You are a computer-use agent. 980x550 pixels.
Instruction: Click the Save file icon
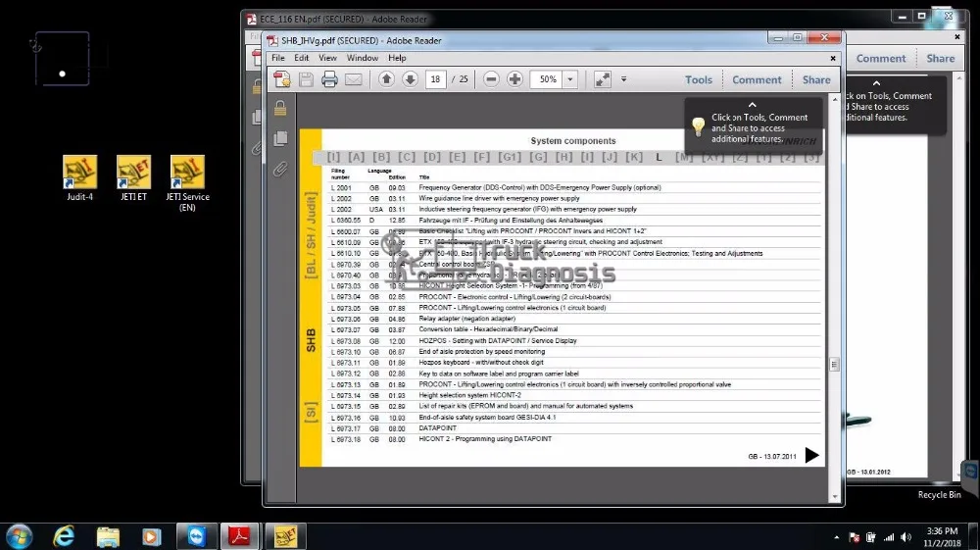pyautogui.click(x=306, y=79)
